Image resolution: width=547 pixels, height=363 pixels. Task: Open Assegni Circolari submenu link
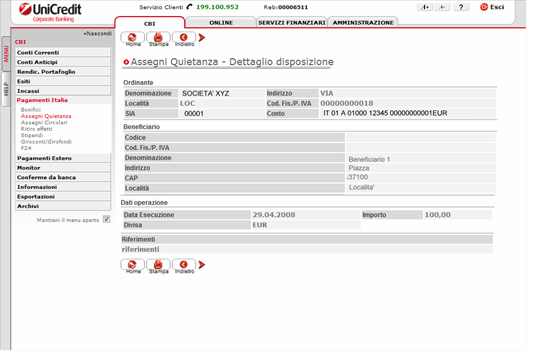[x=44, y=122]
